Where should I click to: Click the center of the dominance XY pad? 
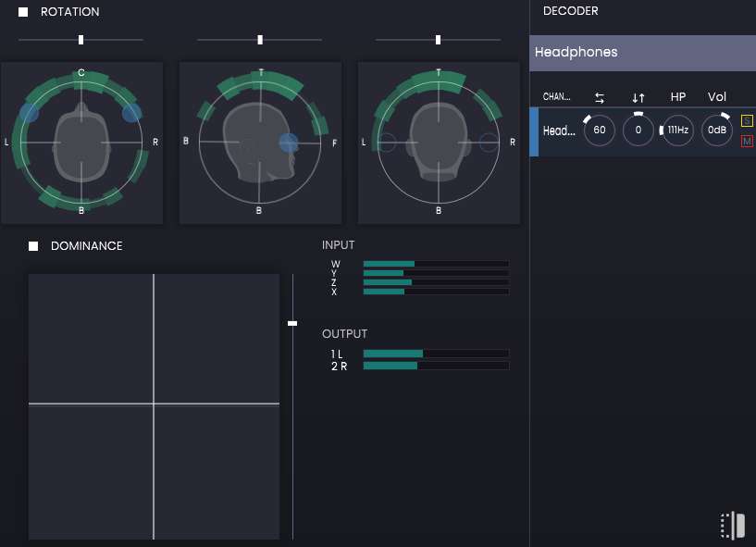point(154,404)
